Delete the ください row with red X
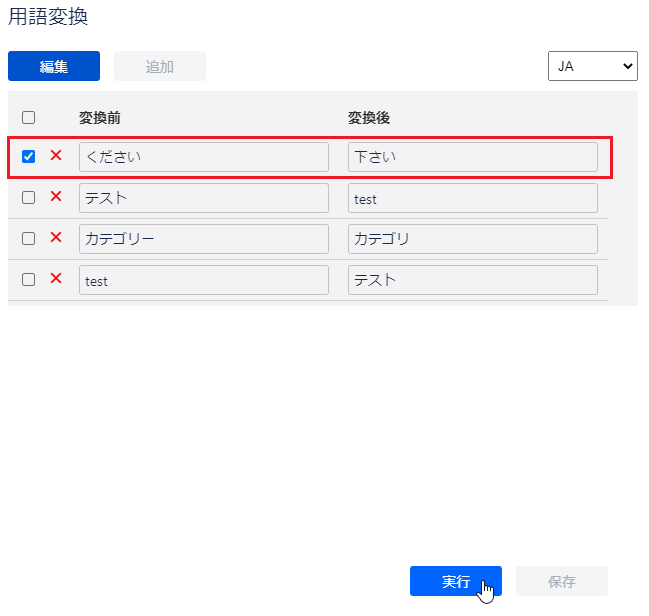Screen dimensions: 649x616 click(x=56, y=156)
